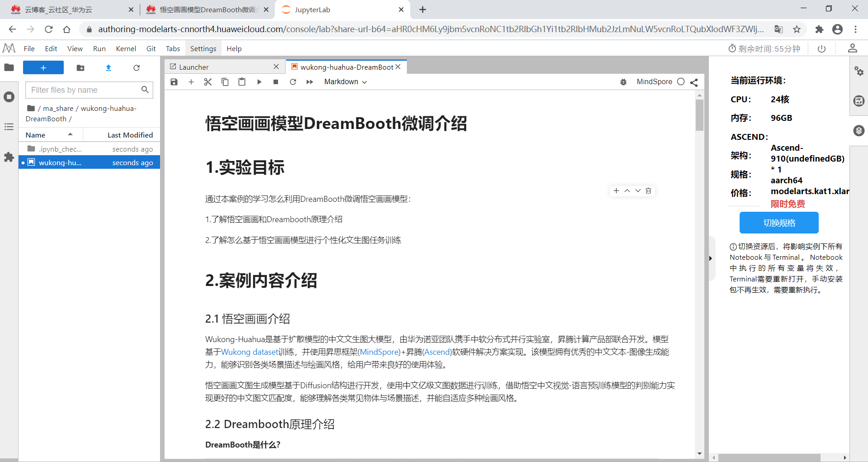Bookmark this page star icon
This screenshot has height=462, width=868.
[x=797, y=29]
